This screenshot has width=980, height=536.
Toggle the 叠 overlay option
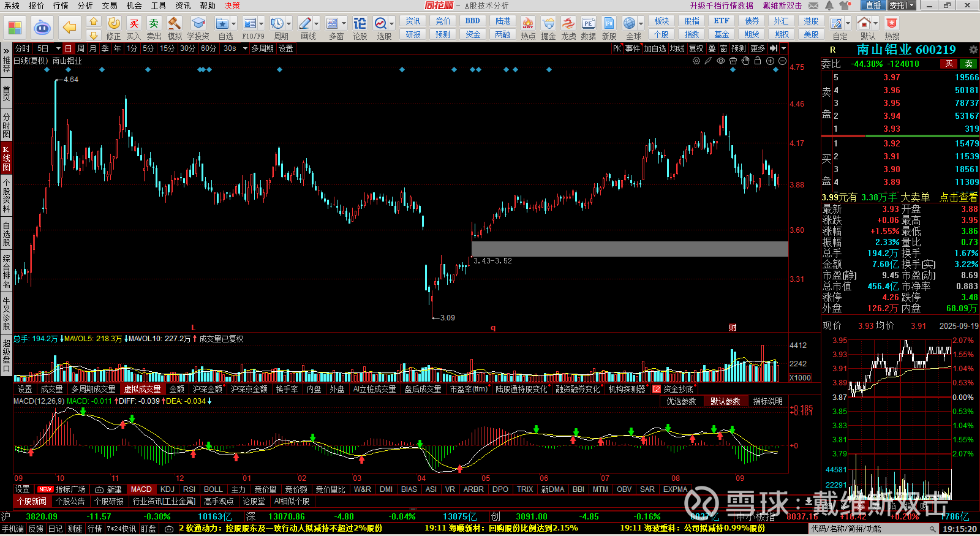click(712, 48)
